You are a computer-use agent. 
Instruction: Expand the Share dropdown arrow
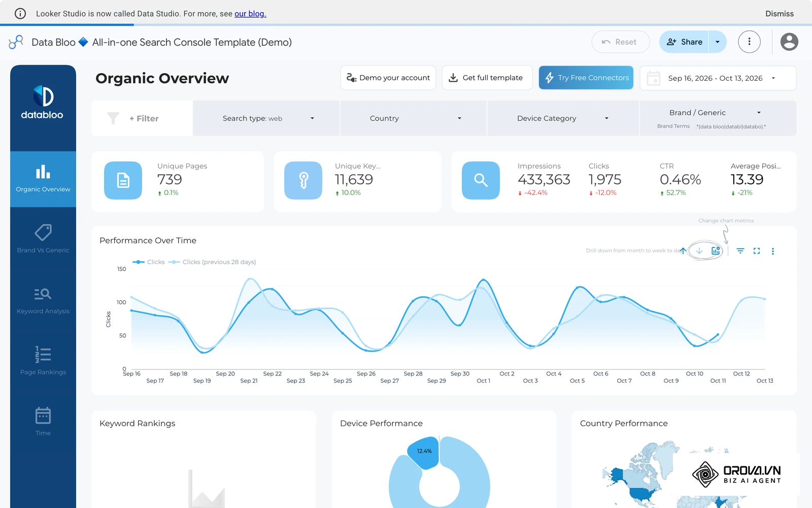point(718,42)
